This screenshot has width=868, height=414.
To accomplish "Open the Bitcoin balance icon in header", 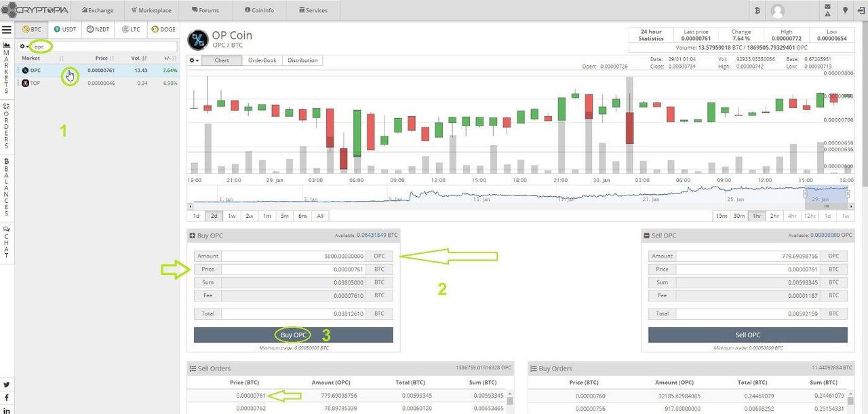I will tap(757, 11).
